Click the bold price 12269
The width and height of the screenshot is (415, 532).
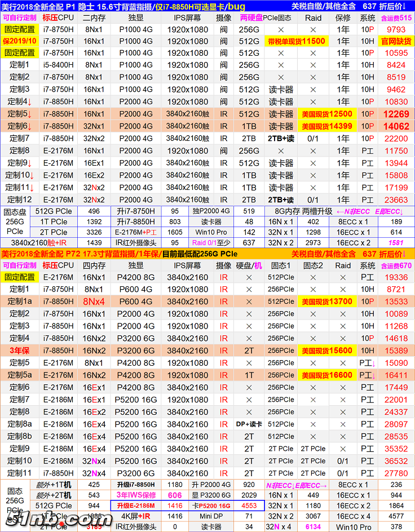[396, 114]
